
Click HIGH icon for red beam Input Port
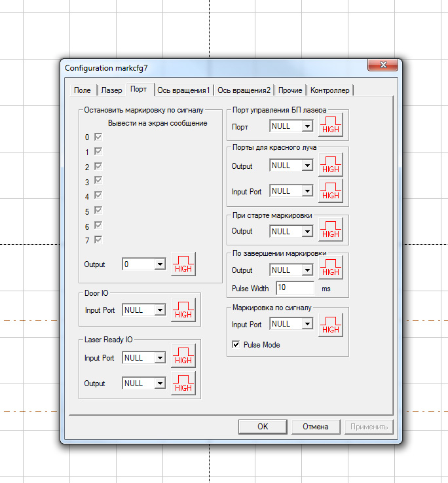pyautogui.click(x=331, y=191)
